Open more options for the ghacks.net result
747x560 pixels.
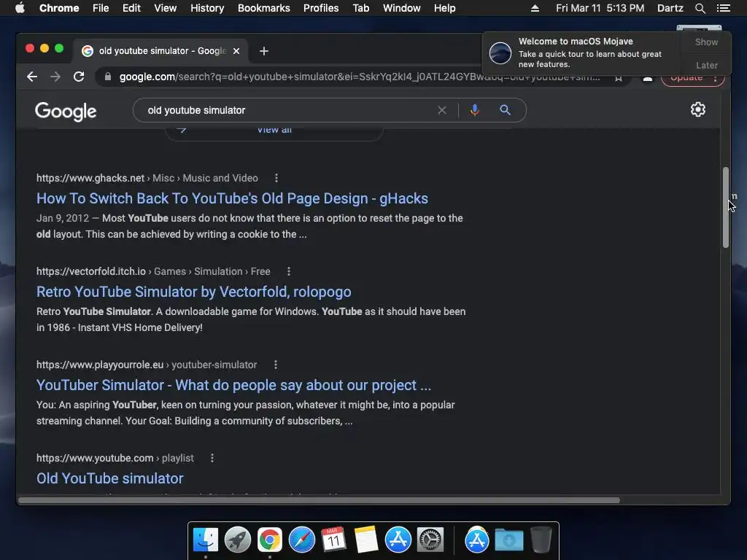pyautogui.click(x=276, y=178)
